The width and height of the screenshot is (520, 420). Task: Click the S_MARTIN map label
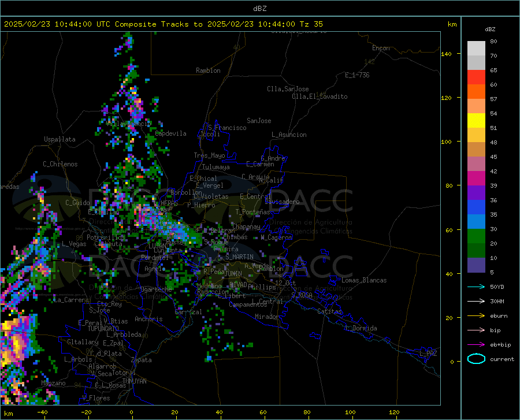pyautogui.click(x=239, y=257)
